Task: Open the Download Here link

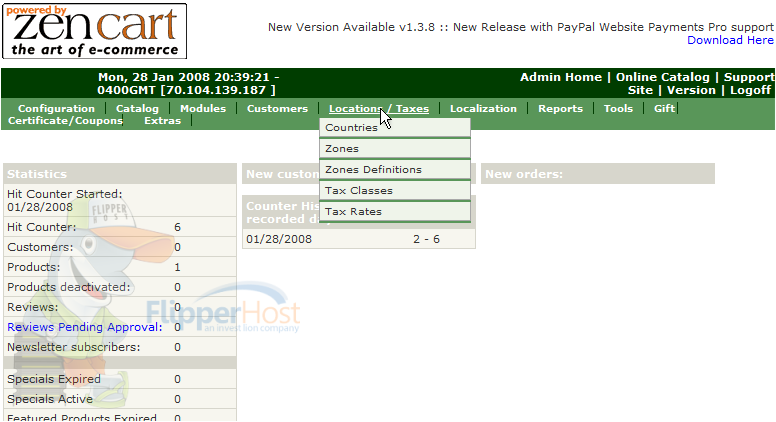Action: click(x=730, y=41)
